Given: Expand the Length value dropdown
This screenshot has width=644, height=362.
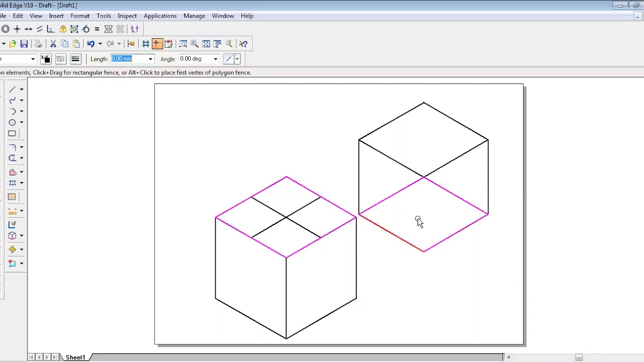Looking at the screenshot, I should click(x=150, y=59).
